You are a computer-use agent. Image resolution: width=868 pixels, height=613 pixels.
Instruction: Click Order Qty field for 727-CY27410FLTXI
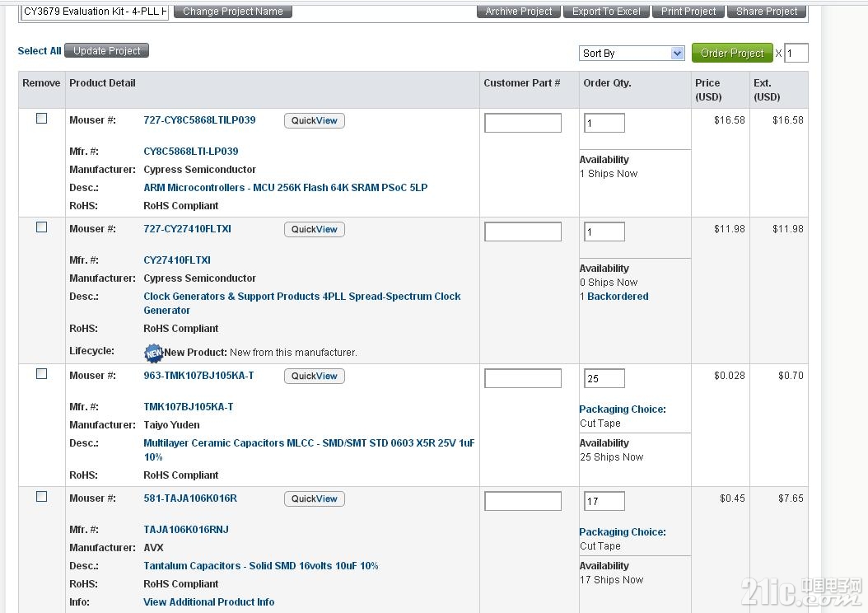click(x=604, y=232)
